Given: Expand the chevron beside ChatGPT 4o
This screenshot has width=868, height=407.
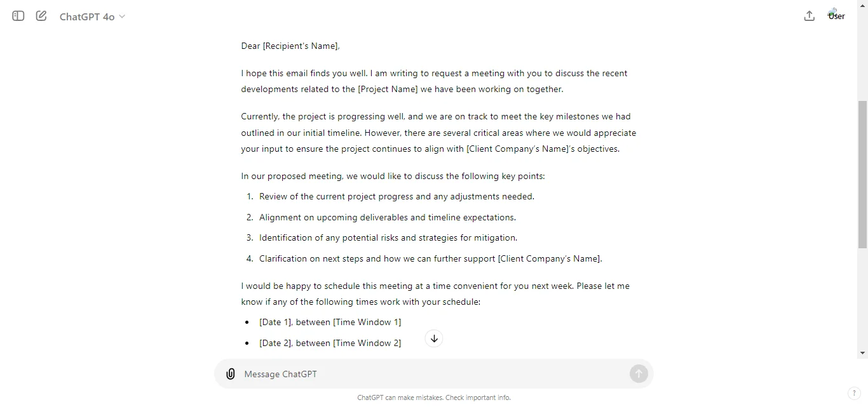Looking at the screenshot, I should tap(123, 17).
